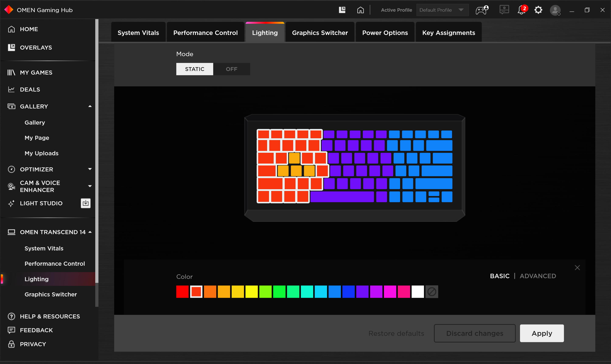Select the magenta color swatch
The height and width of the screenshot is (364, 611).
(x=390, y=291)
